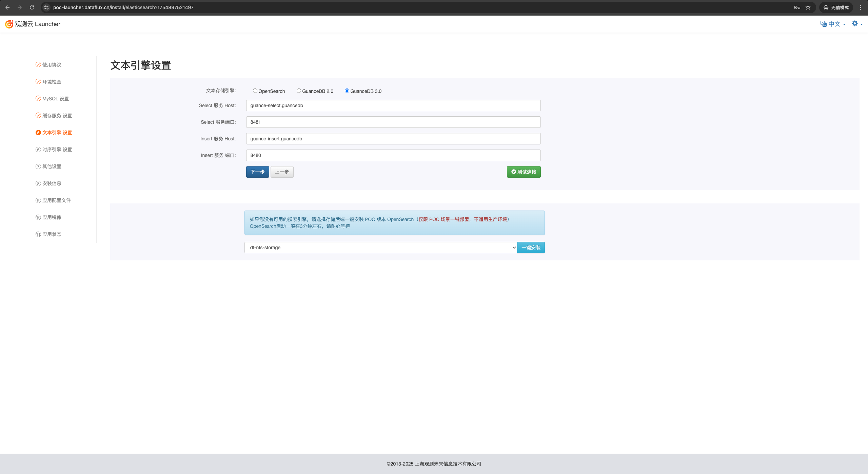Select the GuanceDB 2.0 radio option
The height and width of the screenshot is (474, 868).
[299, 91]
